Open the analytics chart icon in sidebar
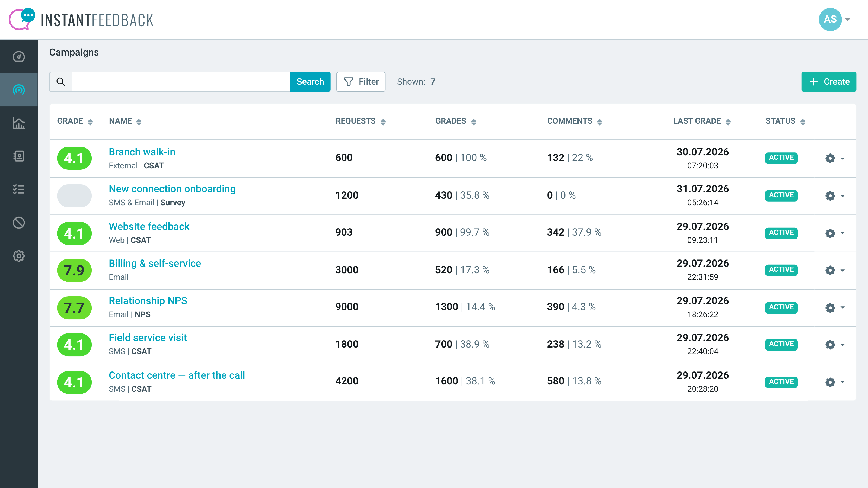This screenshot has width=868, height=488. [x=19, y=123]
